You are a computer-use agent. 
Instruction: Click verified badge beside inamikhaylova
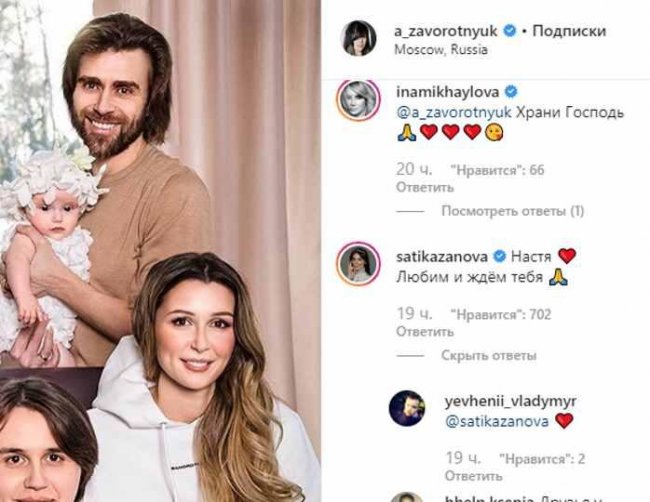click(x=511, y=92)
